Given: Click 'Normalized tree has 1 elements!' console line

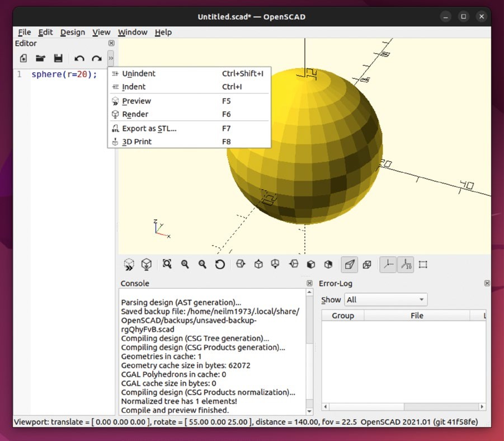Looking at the screenshot, I should coord(179,401).
